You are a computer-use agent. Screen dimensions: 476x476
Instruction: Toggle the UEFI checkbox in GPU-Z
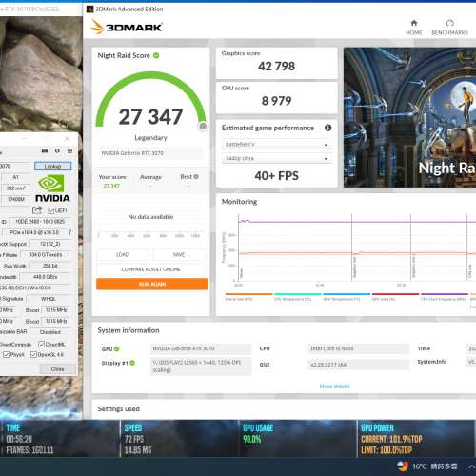pyautogui.click(x=51, y=210)
